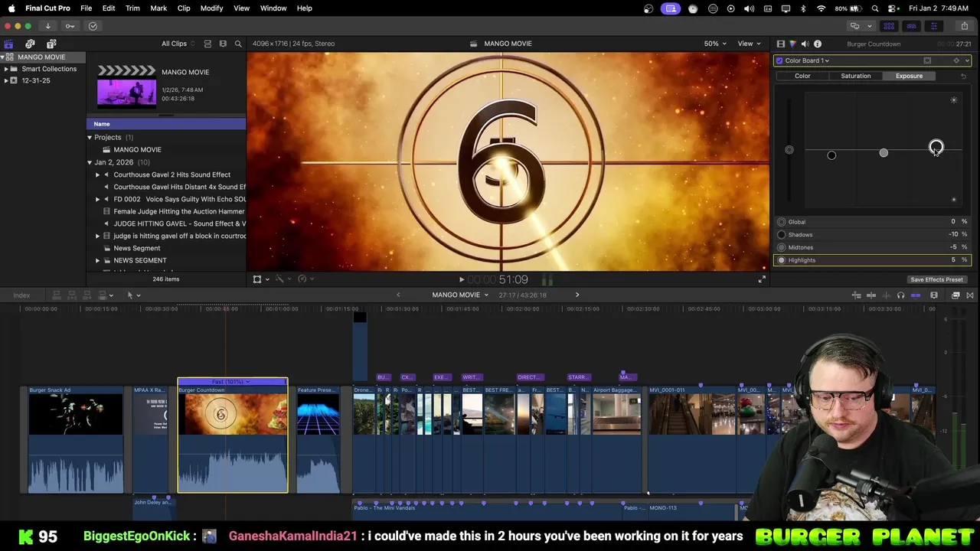Select FD 0002 Voice Says Guilty clip
Viewport: 980px width, 551px height.
(x=180, y=199)
